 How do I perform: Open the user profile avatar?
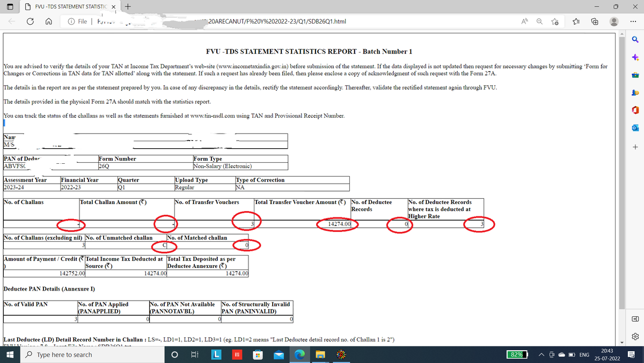(x=615, y=21)
